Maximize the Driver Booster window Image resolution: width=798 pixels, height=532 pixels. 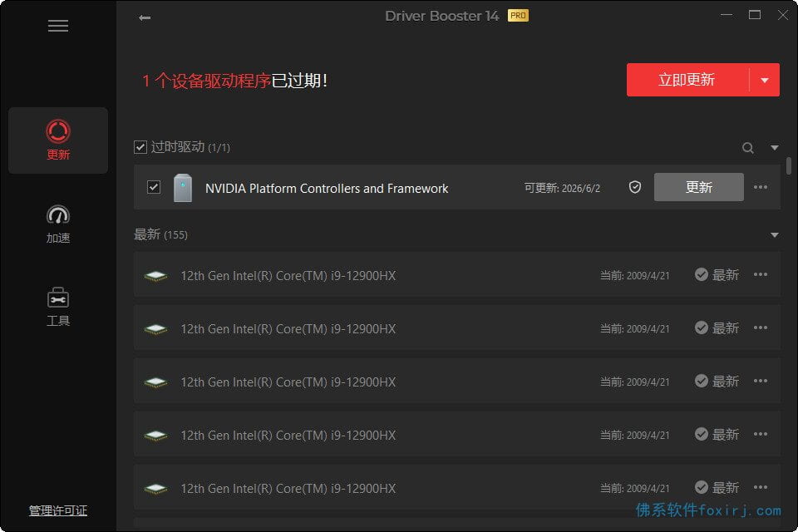click(x=755, y=15)
